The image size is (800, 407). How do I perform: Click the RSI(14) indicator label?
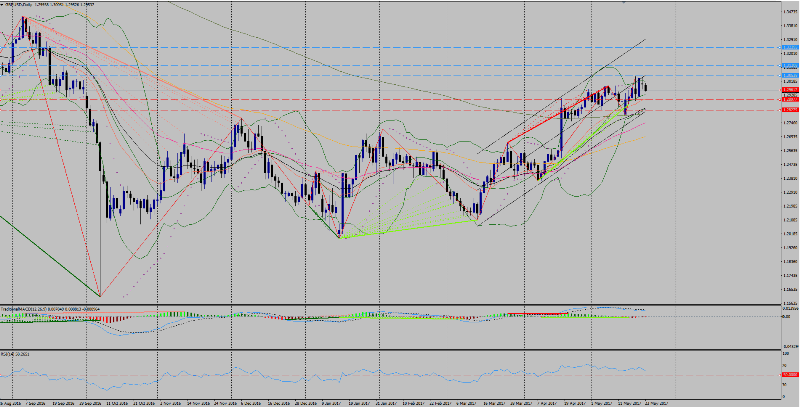[x=14, y=354]
